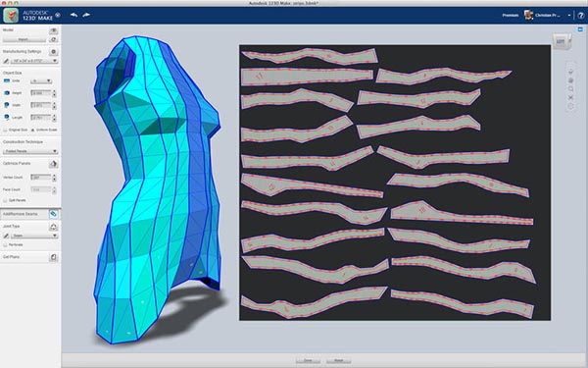Select the filled circle navigation tool

click(x=570, y=80)
